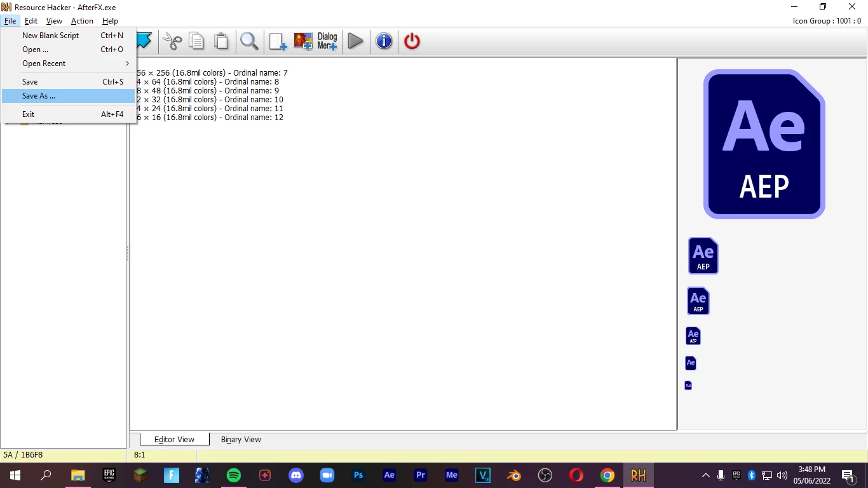The height and width of the screenshot is (488, 868).
Task: Open the File menu
Action: pos(10,21)
